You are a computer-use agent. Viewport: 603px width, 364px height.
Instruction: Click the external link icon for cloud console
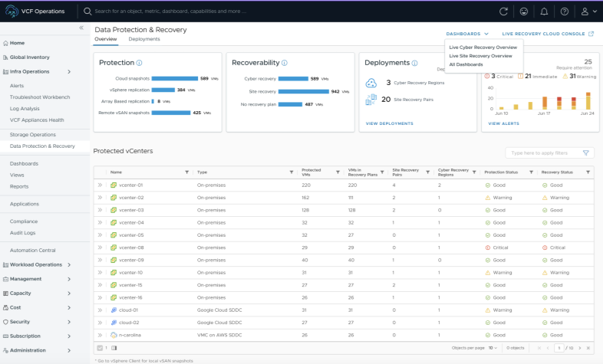point(591,34)
